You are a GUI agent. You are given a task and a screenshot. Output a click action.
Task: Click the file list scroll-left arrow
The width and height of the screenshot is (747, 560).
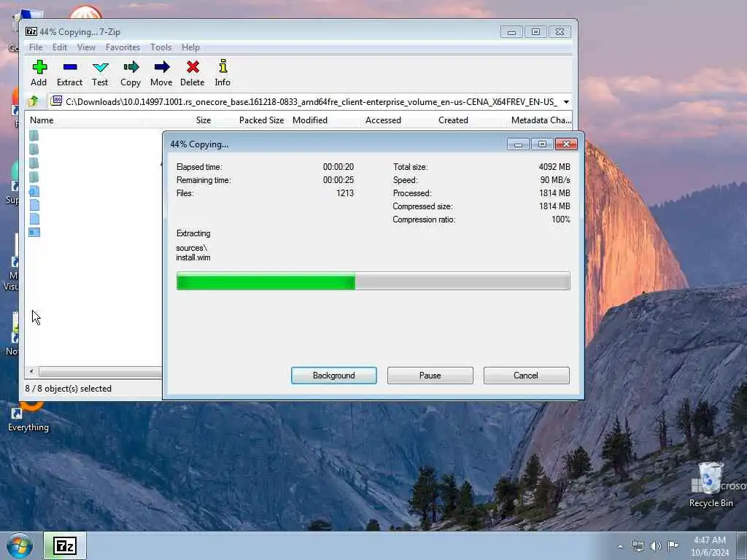(x=31, y=371)
